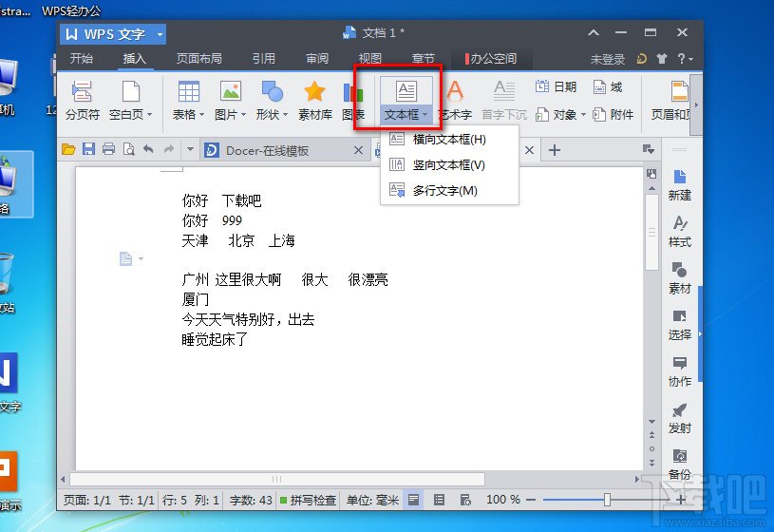Open the tab list dropdown at right

point(649,149)
